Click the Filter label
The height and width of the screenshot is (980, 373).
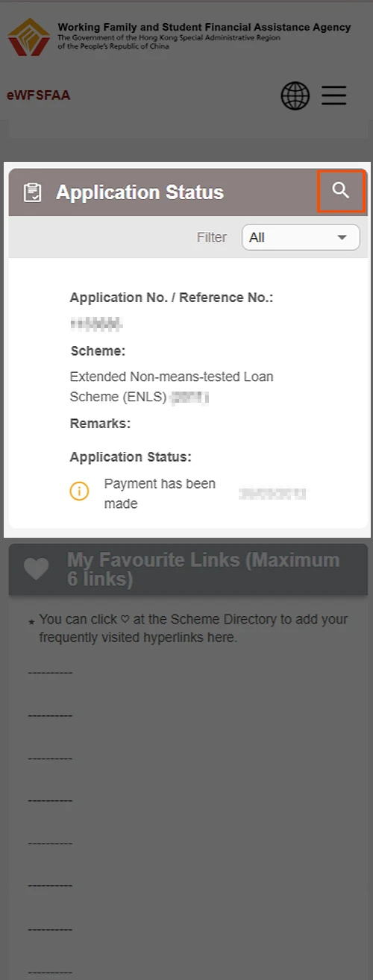pyautogui.click(x=212, y=237)
